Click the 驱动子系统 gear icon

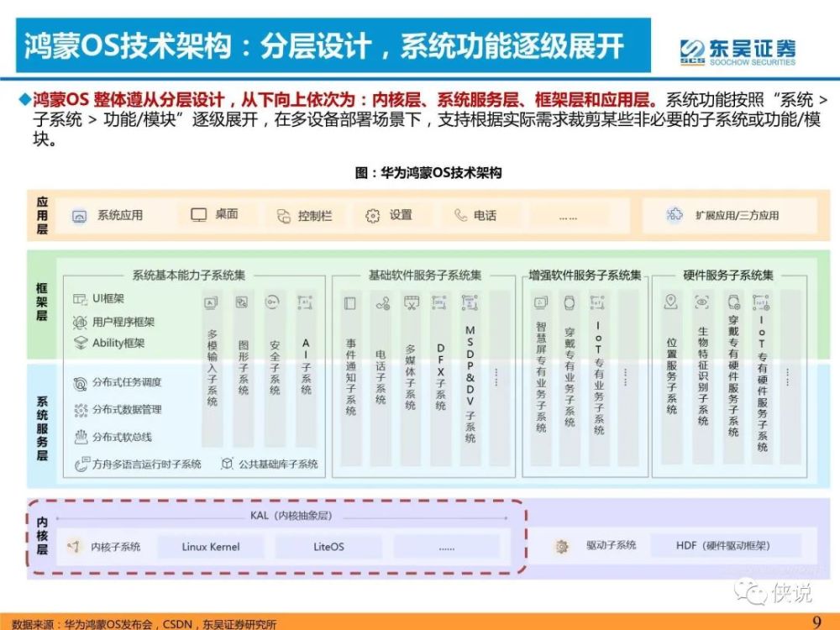point(561,547)
